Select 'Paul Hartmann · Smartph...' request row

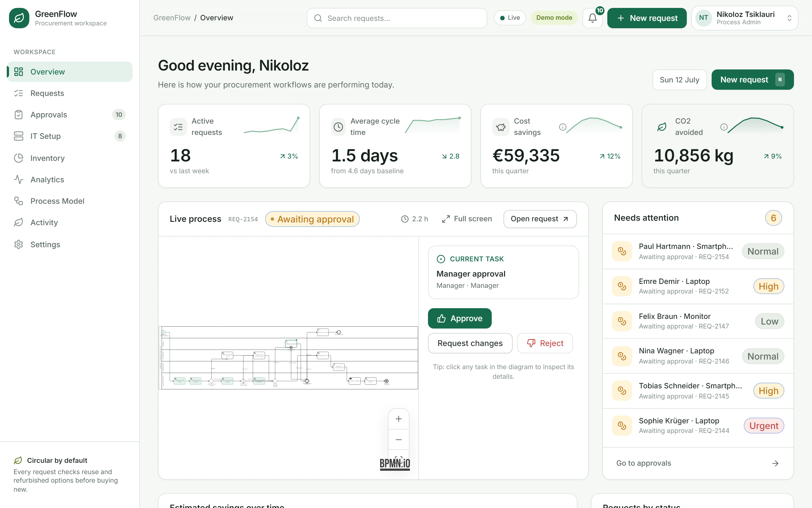coord(698,251)
